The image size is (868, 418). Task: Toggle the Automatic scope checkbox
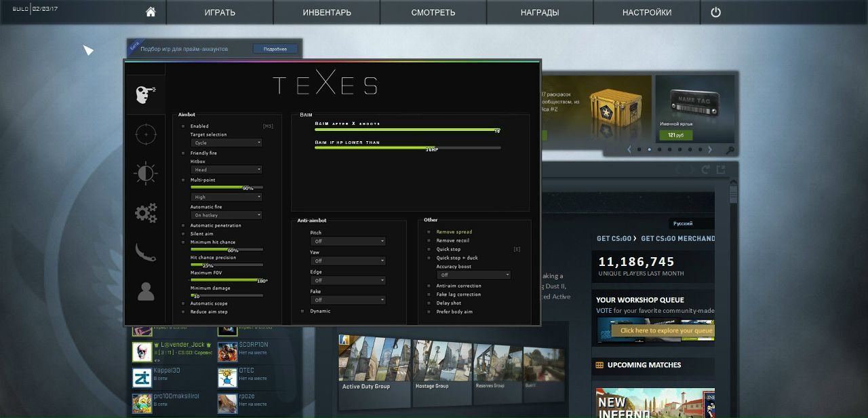click(x=183, y=303)
